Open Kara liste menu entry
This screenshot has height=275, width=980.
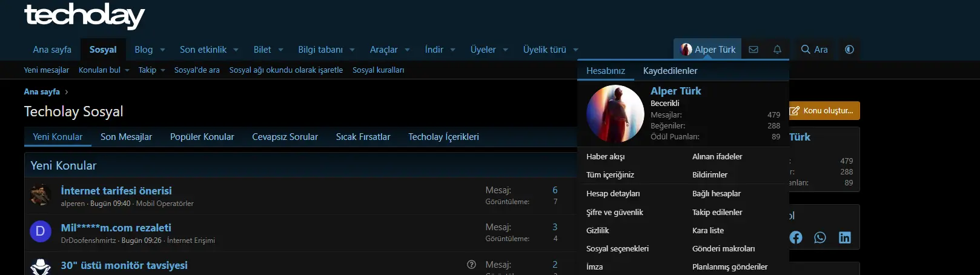(x=708, y=231)
